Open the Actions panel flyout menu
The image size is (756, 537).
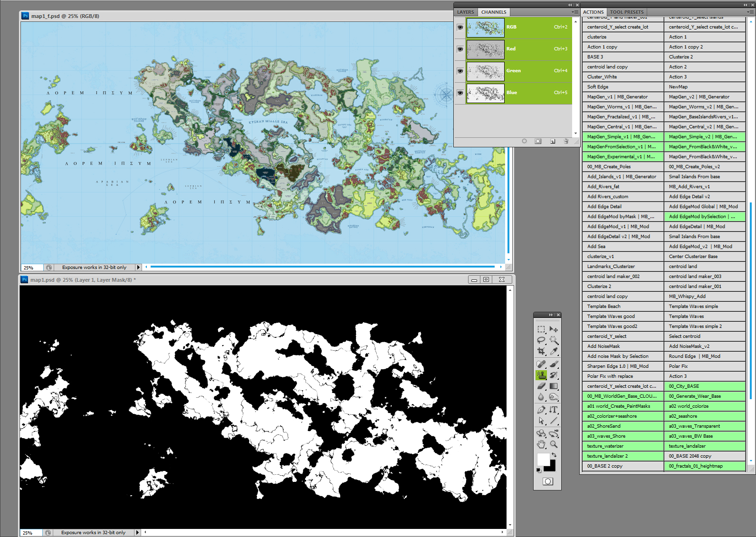pyautogui.click(x=751, y=12)
